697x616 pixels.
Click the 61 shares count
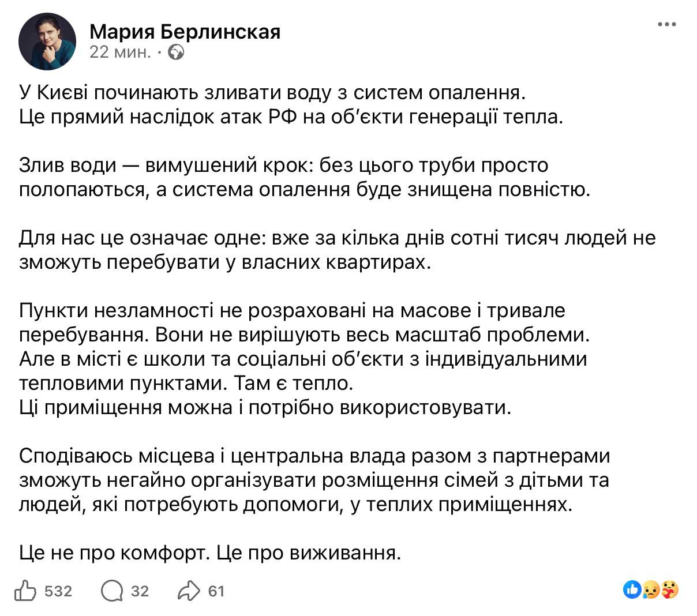coord(216,591)
